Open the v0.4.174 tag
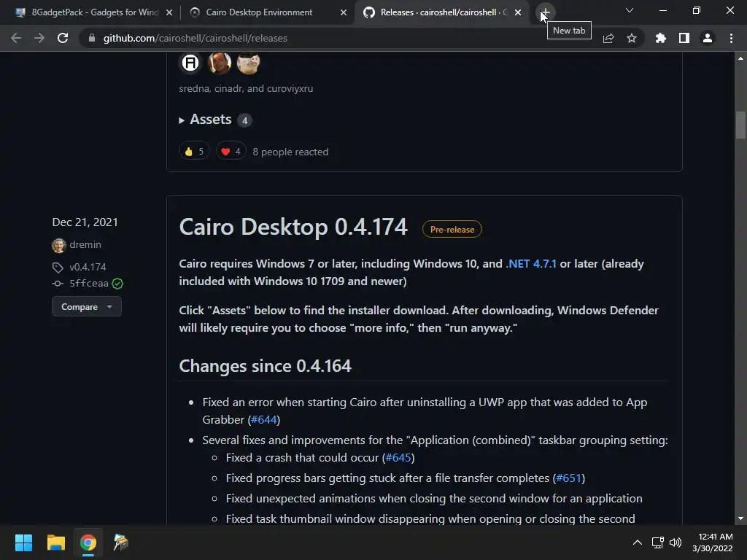Screen dimensions: 747x560 pyautogui.click(x=88, y=267)
